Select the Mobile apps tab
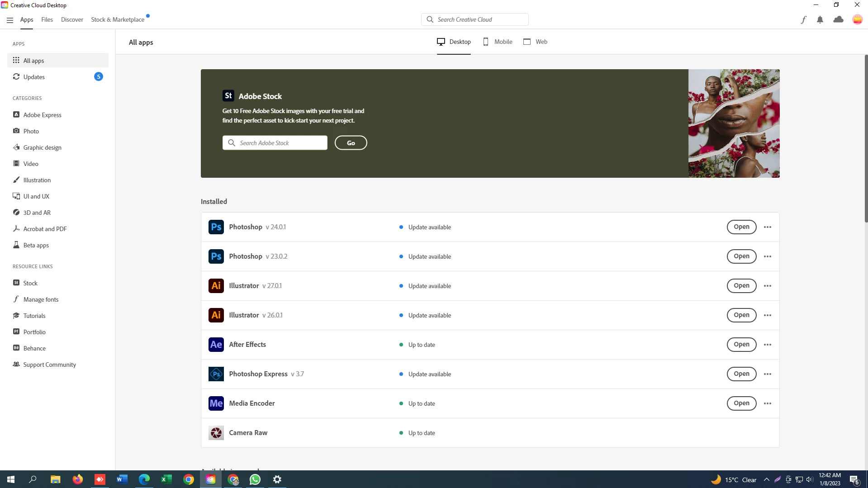Screen dimensions: 868x488 (498, 42)
